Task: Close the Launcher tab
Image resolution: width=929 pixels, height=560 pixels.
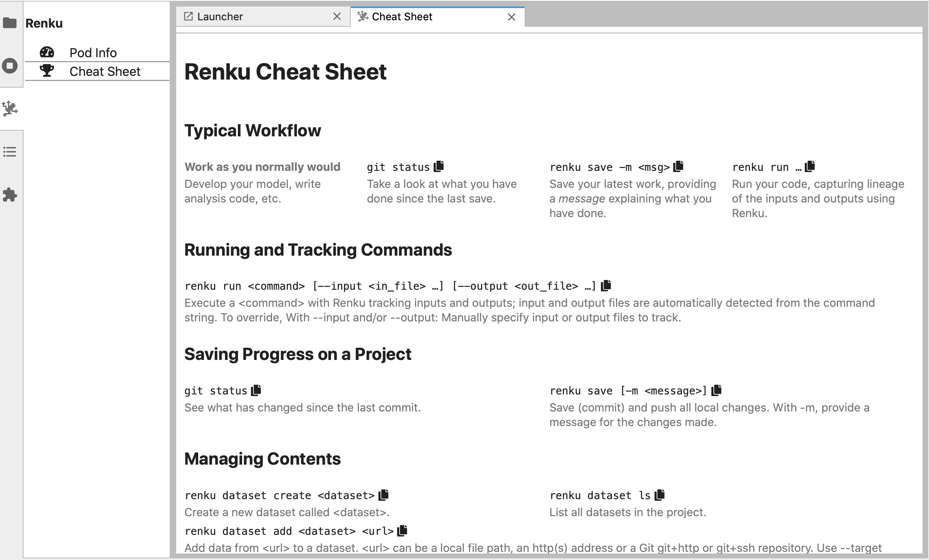Action: coord(337,17)
